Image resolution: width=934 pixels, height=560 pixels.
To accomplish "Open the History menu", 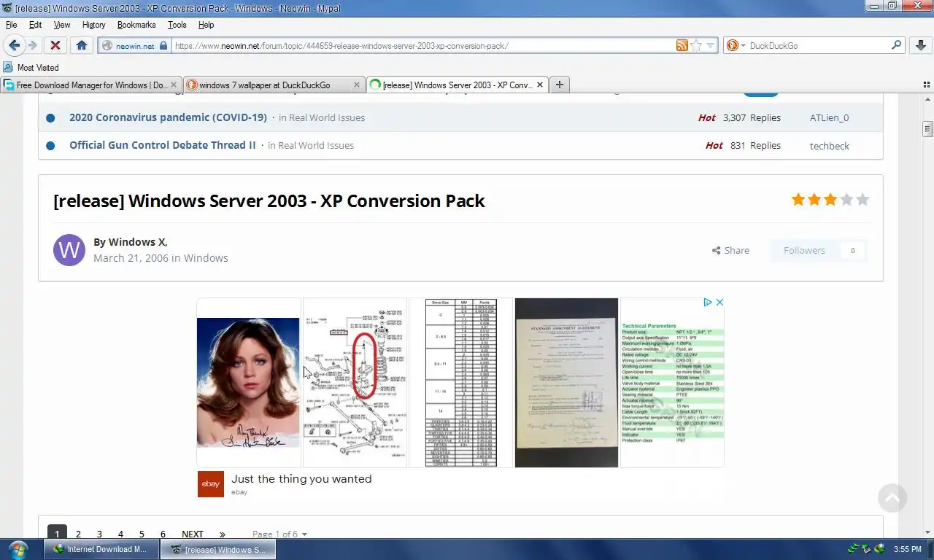I will coord(93,25).
